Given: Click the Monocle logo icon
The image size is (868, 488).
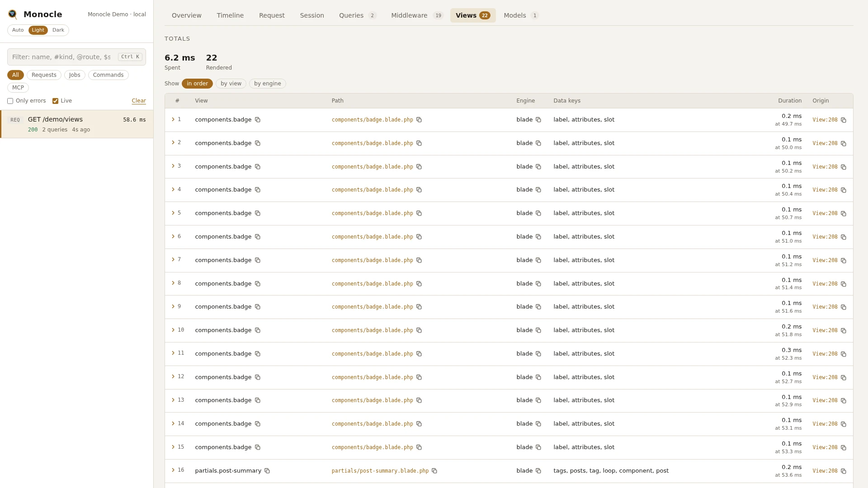Looking at the screenshot, I should click(x=13, y=14).
